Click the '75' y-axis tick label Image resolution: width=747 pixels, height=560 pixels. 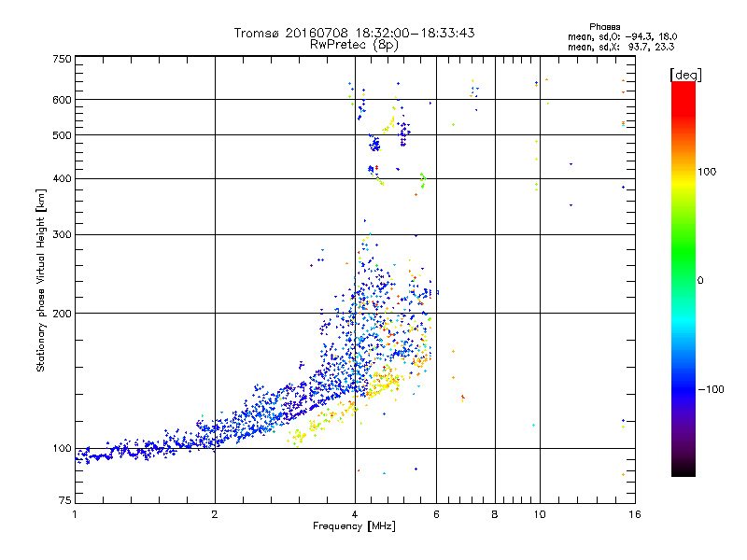click(65, 500)
